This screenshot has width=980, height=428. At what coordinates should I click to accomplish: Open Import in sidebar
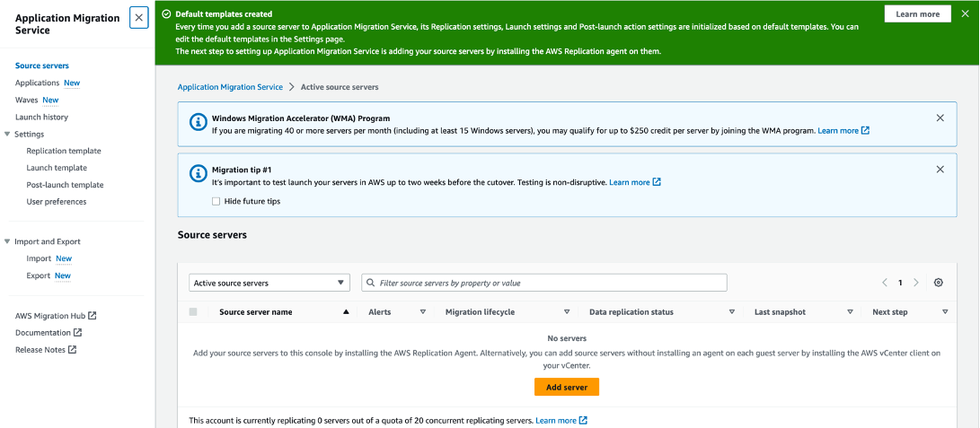39,258
